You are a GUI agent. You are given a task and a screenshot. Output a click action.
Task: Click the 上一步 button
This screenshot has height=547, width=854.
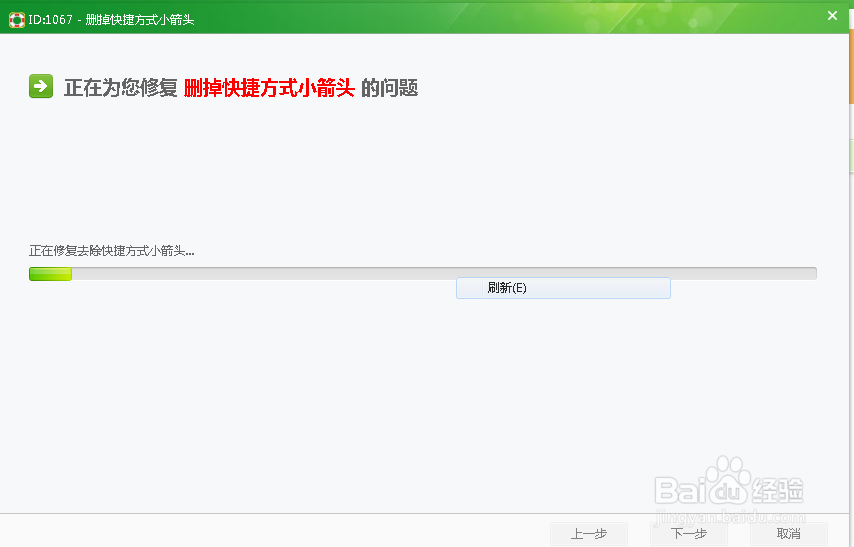[589, 534]
